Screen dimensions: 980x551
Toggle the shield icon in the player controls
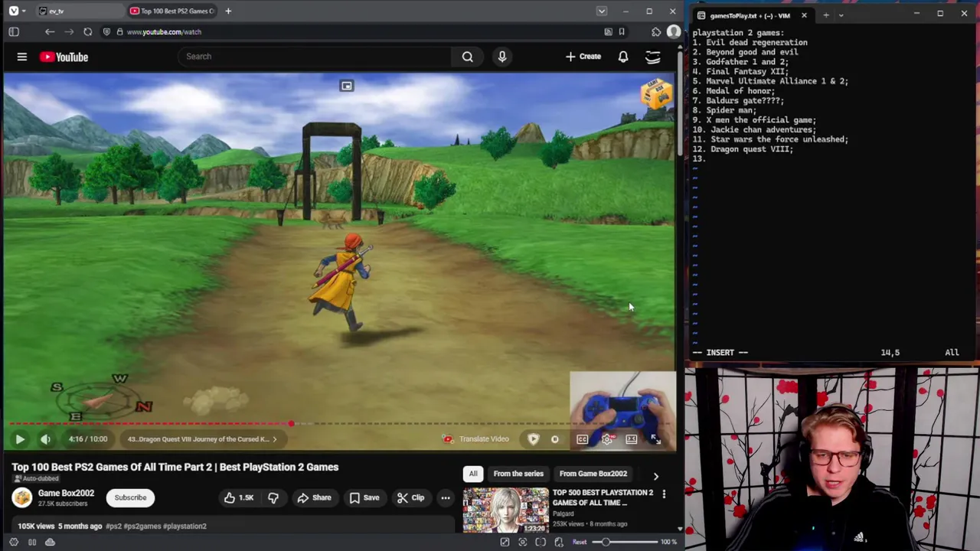point(534,439)
